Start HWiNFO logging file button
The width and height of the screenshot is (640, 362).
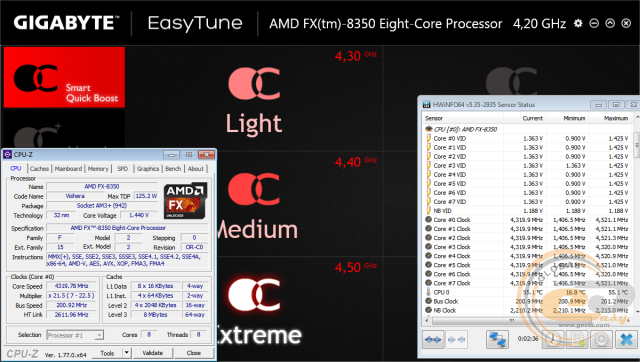coord(577,339)
